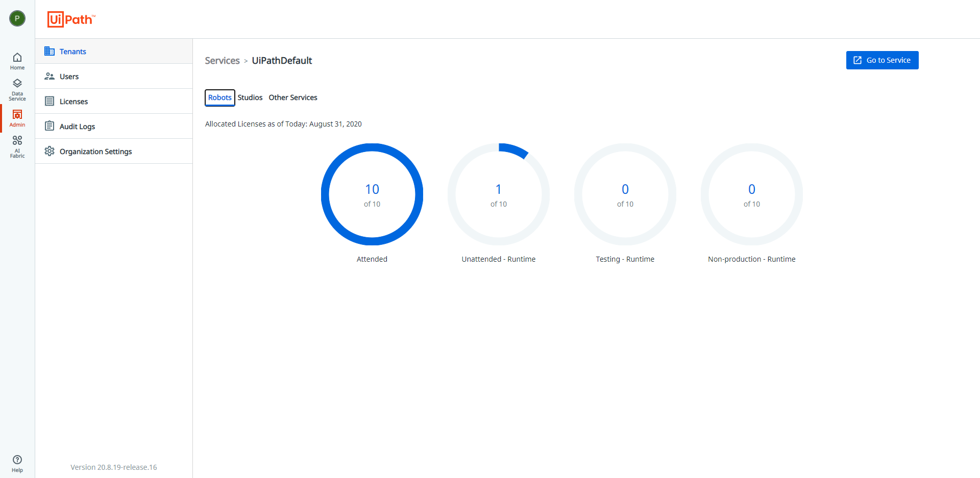Click the Allocated Licenses date text
This screenshot has width=980, height=478.
coord(283,124)
